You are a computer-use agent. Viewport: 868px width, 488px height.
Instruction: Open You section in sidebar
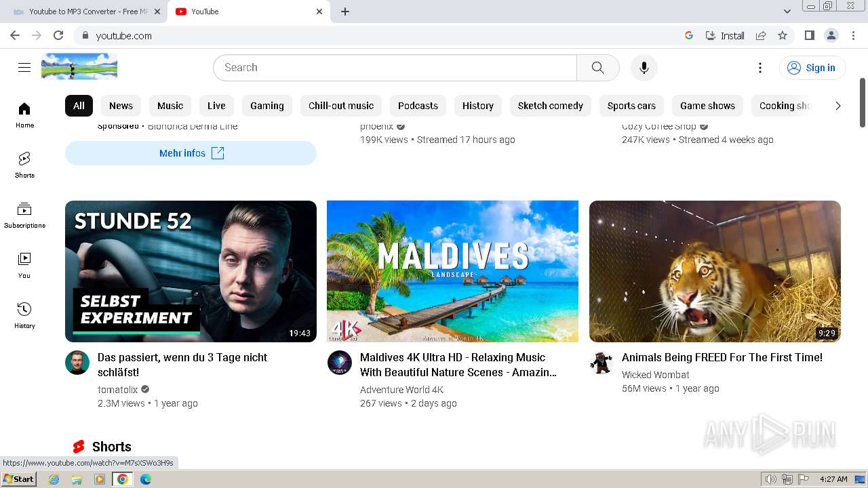point(24,266)
